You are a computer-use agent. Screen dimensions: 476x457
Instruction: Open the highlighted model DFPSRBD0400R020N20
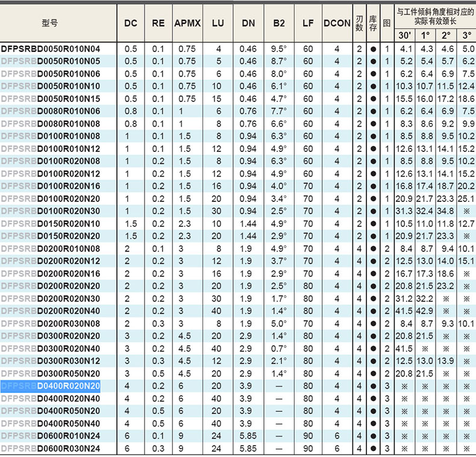[x=51, y=386]
